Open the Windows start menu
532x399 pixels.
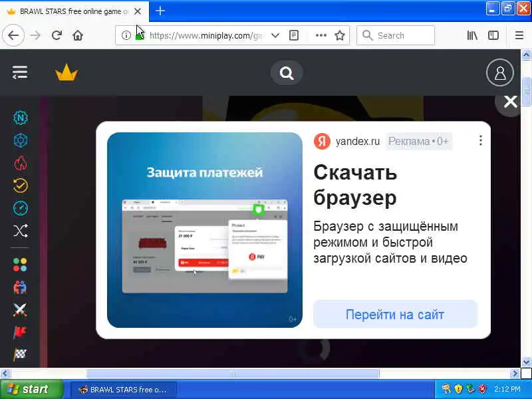[31, 389]
